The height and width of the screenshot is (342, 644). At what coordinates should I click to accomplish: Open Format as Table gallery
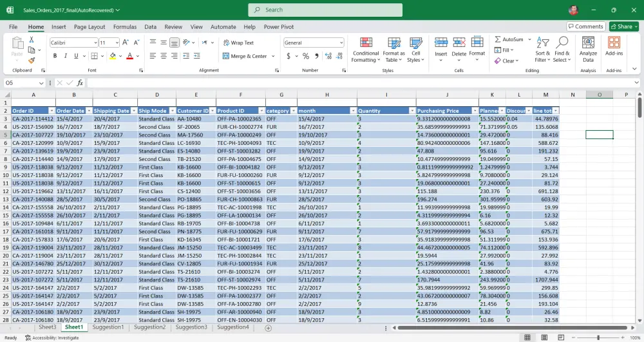[x=394, y=50]
